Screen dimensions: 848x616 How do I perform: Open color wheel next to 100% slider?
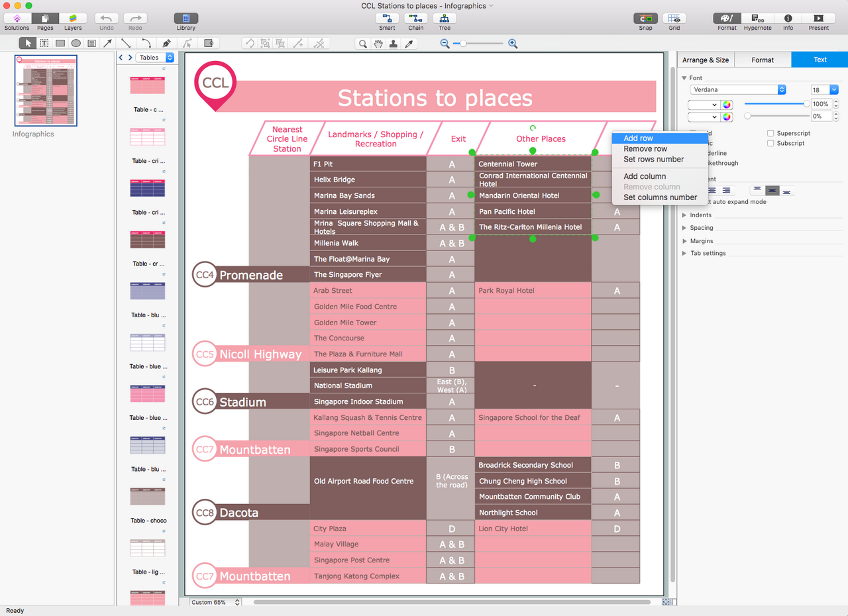click(x=727, y=105)
